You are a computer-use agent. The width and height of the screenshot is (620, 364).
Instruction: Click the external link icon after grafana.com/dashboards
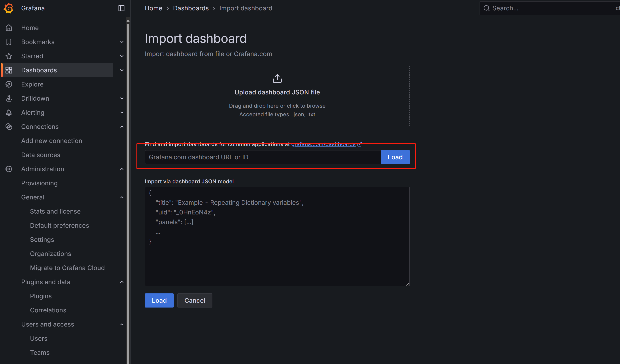[x=359, y=144]
